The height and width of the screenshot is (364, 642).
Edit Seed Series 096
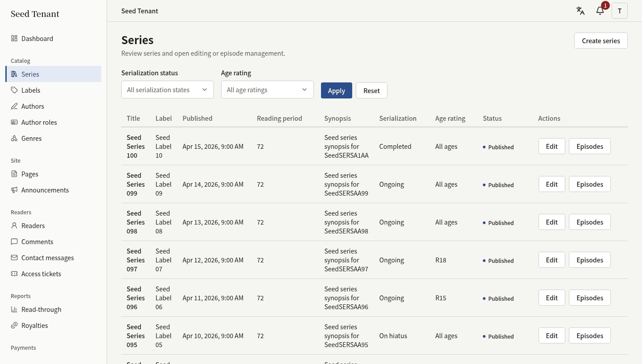tap(552, 298)
